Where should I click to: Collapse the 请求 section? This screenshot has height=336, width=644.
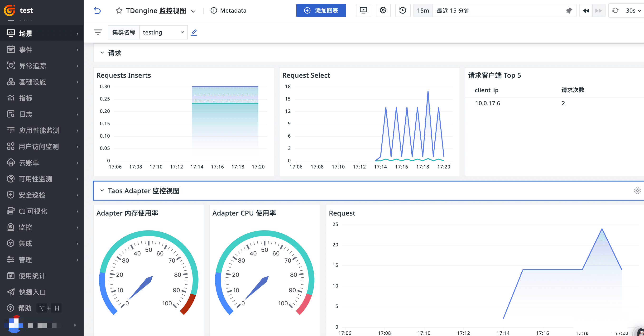(102, 53)
